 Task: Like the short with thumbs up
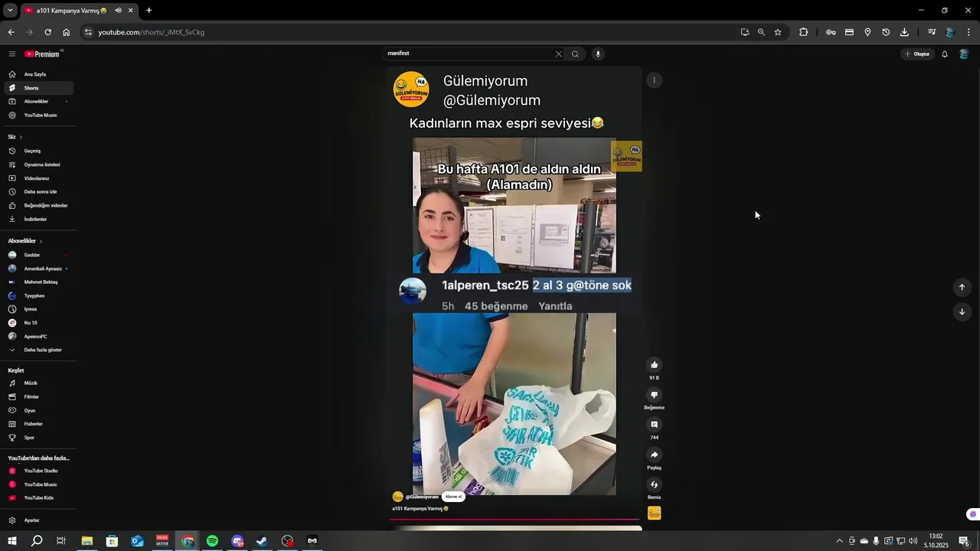654,365
